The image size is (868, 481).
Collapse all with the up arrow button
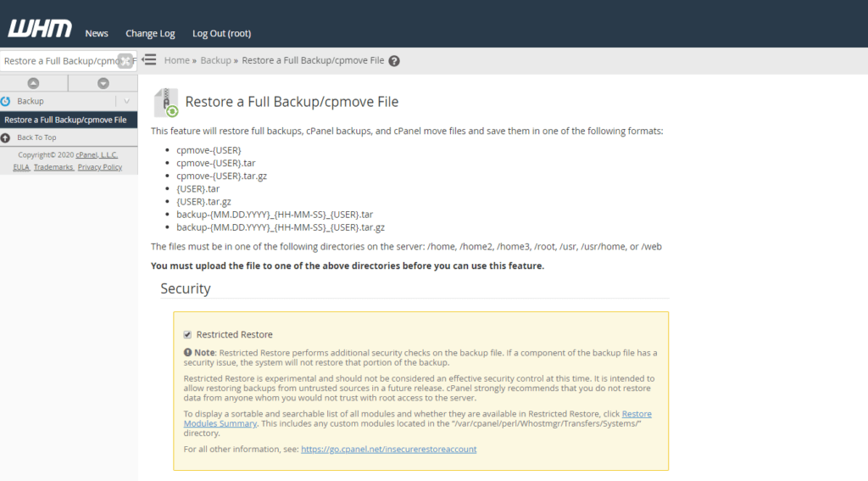tap(33, 83)
